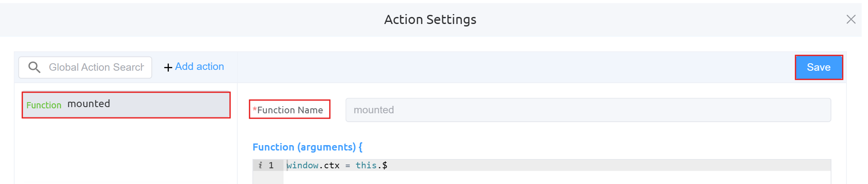Click the empty gutter below line one
The height and width of the screenshot is (184, 868).
click(268, 178)
